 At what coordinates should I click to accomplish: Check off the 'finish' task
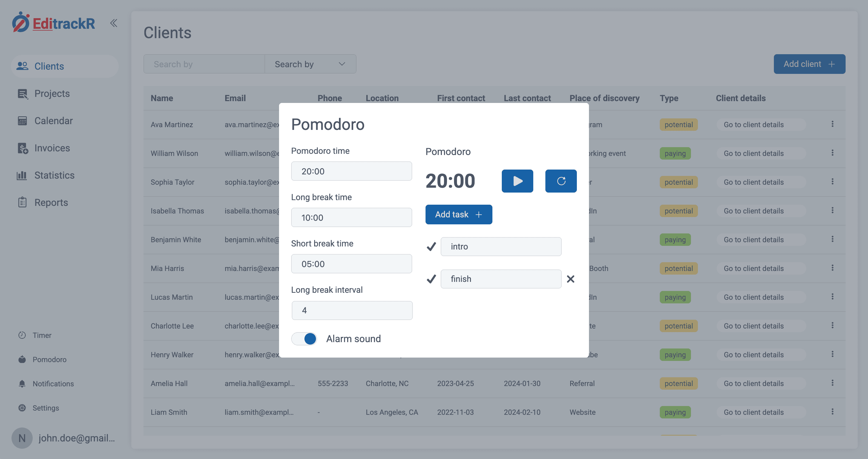[431, 279]
